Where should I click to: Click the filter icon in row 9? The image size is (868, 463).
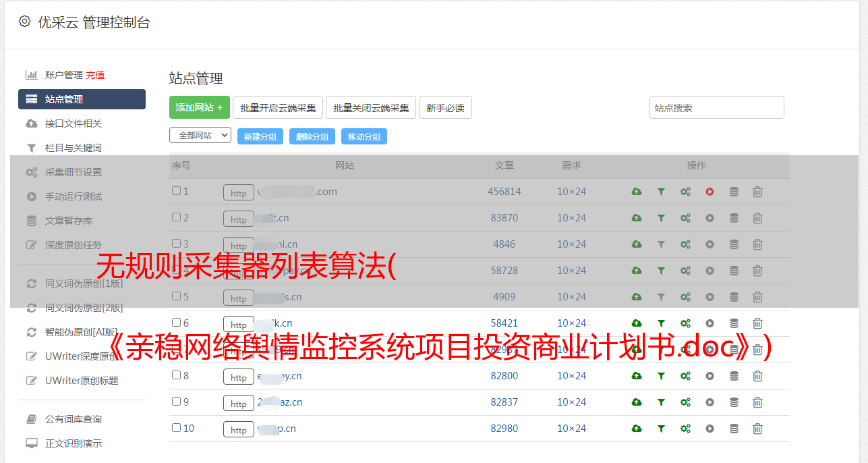point(661,402)
